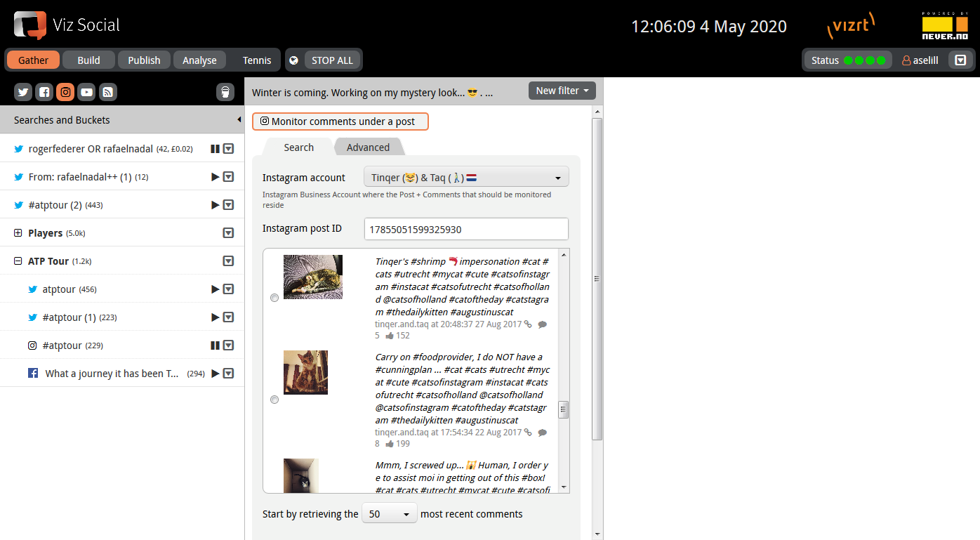
Task: Start the #atptour (1) search
Action: pyautogui.click(x=216, y=317)
